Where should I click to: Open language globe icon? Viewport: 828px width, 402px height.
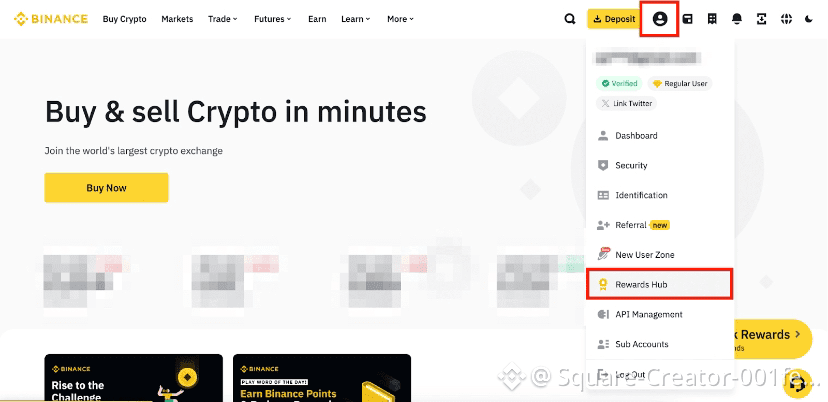(x=786, y=19)
